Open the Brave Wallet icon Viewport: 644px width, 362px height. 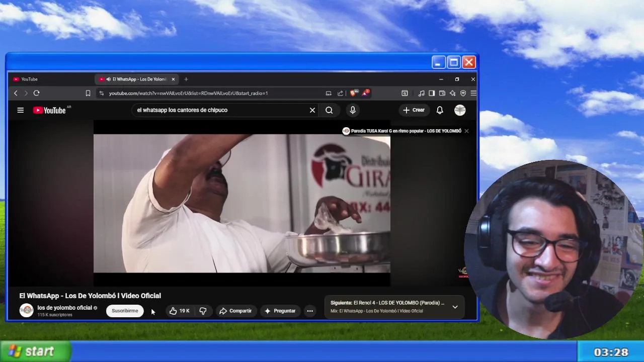(x=442, y=93)
